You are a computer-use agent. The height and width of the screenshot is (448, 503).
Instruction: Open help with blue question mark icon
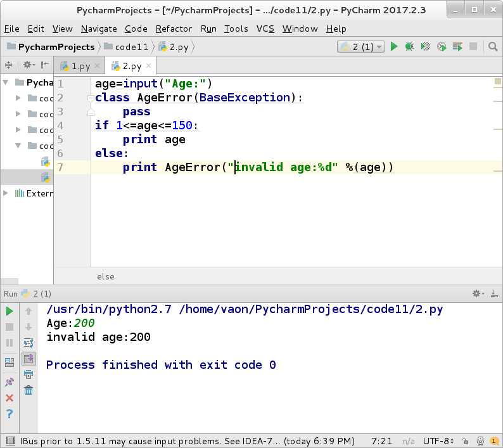pyautogui.click(x=10, y=414)
